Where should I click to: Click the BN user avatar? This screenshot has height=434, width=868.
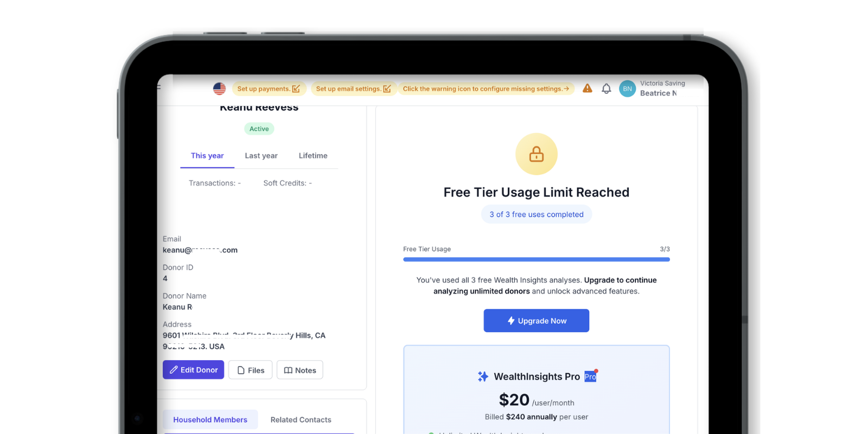[x=627, y=88]
